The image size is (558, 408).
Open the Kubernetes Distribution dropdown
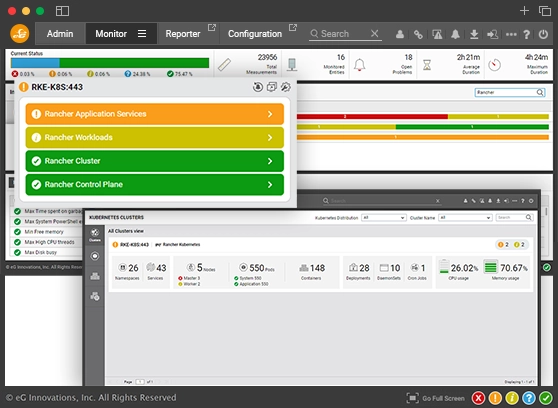point(384,218)
